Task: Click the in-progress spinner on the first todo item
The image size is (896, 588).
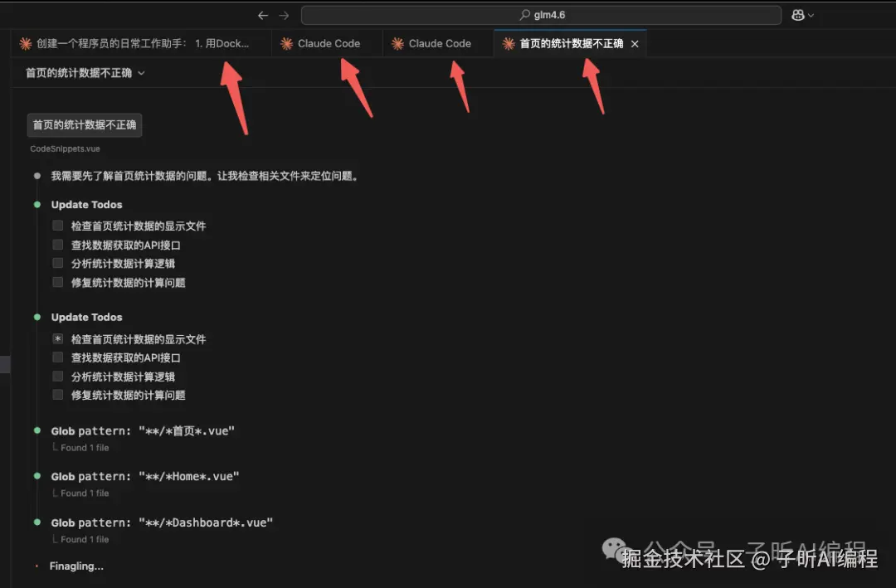Action: coord(57,339)
